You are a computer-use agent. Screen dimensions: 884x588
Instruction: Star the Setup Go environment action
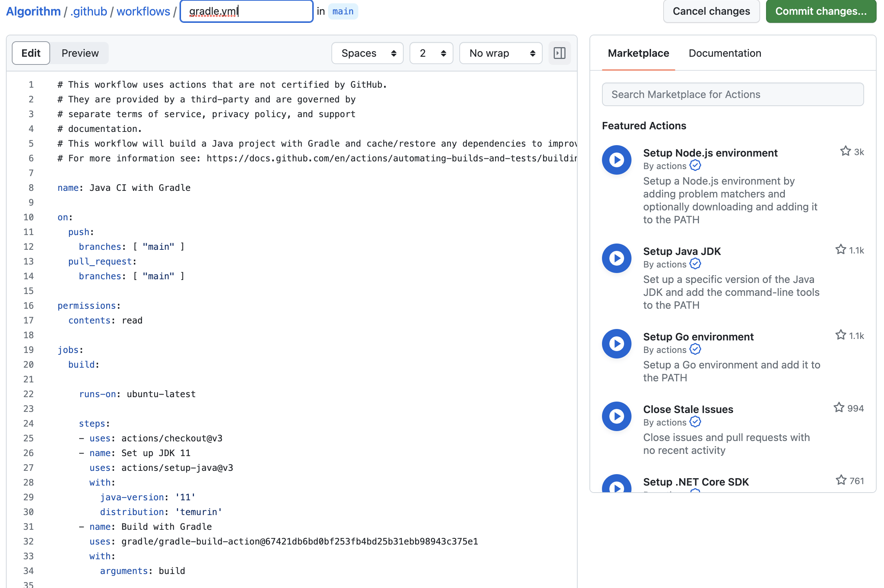(841, 335)
